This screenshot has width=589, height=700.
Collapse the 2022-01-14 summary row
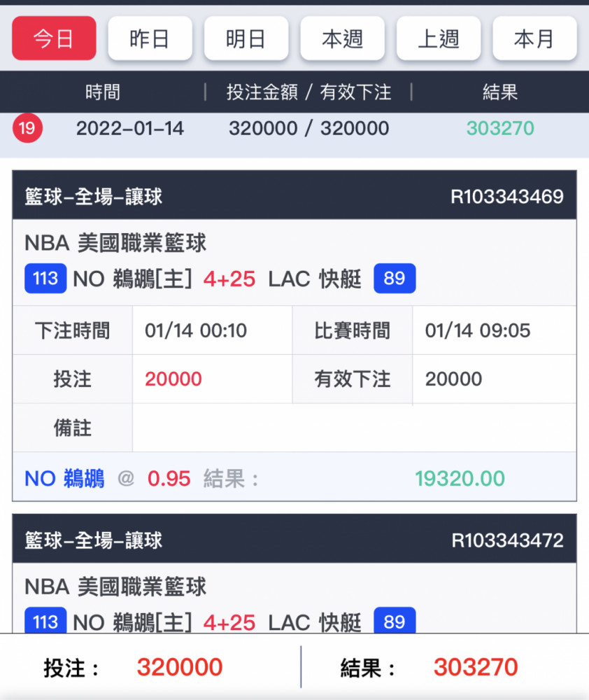[x=294, y=134]
